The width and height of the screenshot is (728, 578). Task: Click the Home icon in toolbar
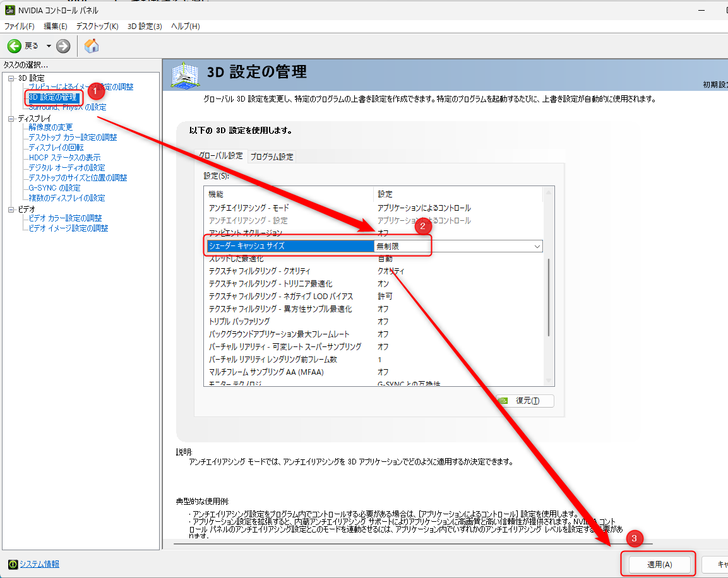click(x=92, y=45)
